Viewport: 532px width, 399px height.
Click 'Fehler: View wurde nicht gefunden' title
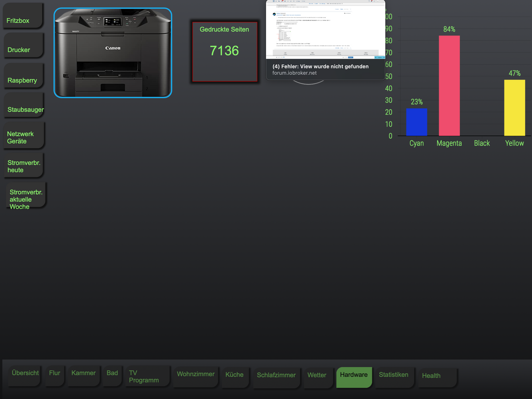[x=320, y=67]
